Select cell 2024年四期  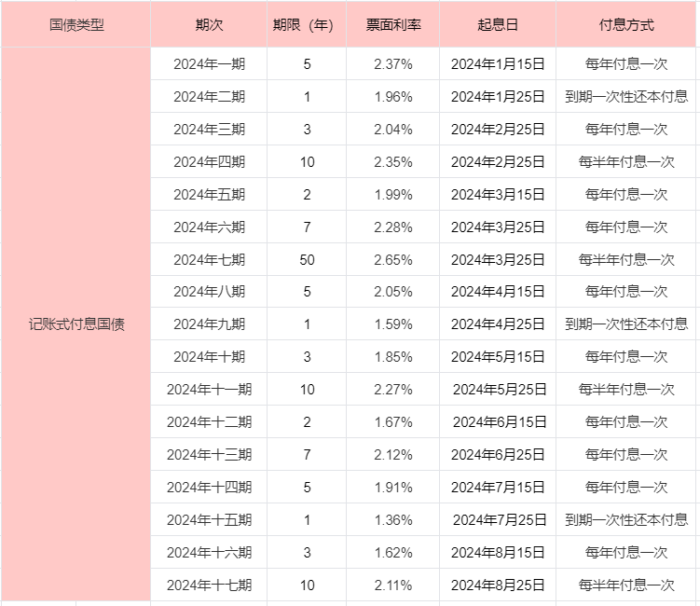[x=209, y=161]
